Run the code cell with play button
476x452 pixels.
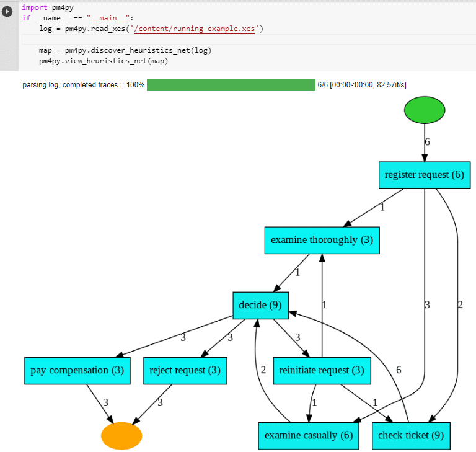7,12
